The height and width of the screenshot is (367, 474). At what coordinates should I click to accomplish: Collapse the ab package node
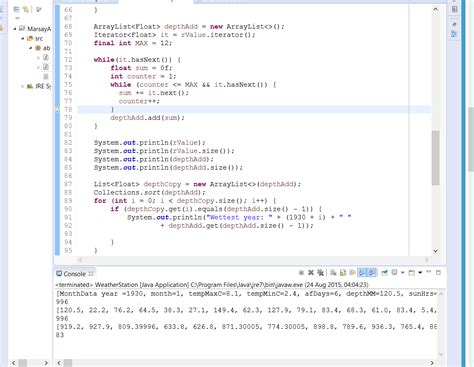click(x=31, y=48)
